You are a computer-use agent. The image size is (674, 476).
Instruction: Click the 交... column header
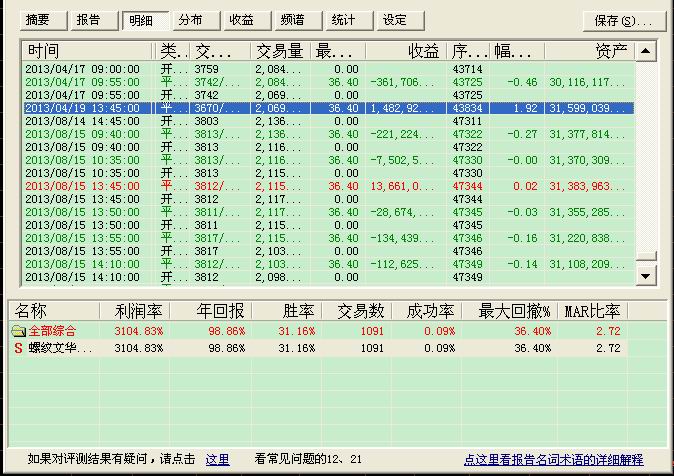220,51
